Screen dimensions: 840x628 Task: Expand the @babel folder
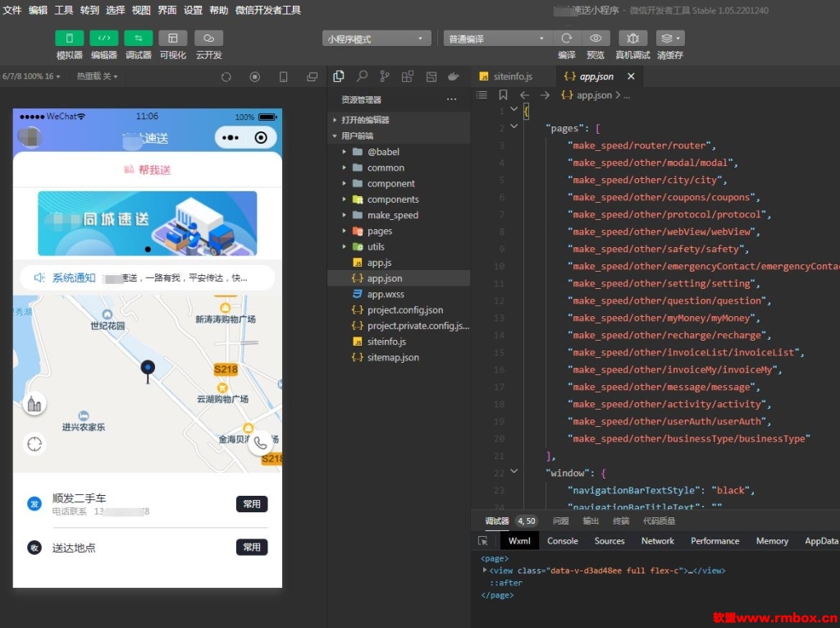pyautogui.click(x=399, y=152)
